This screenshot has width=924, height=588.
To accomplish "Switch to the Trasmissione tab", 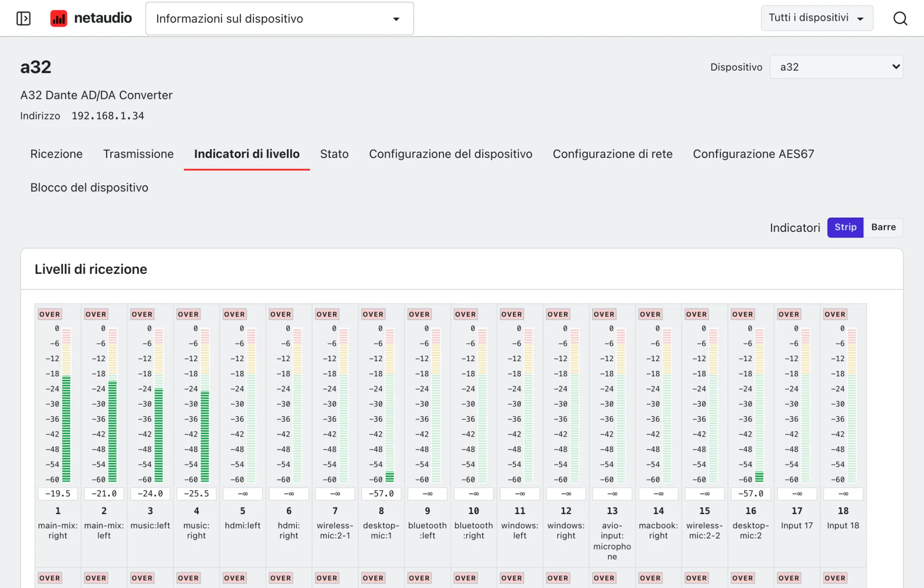I will tap(138, 154).
